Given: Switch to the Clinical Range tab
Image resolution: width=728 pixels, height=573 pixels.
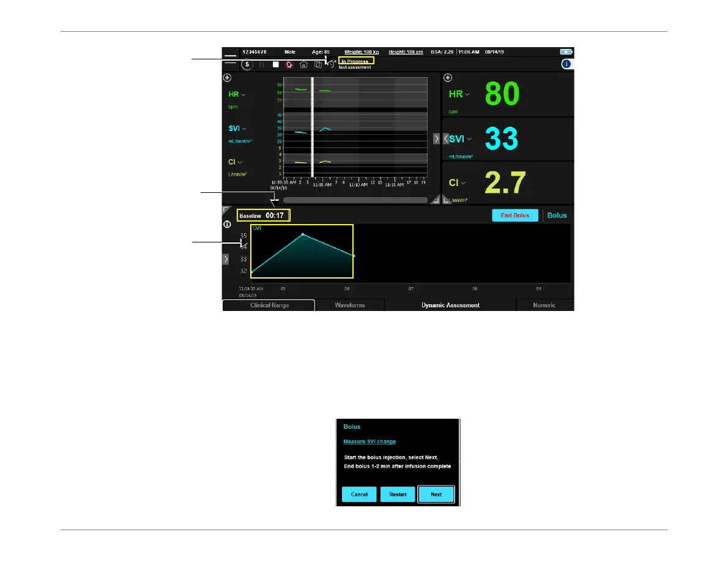Looking at the screenshot, I should coord(269,305).
